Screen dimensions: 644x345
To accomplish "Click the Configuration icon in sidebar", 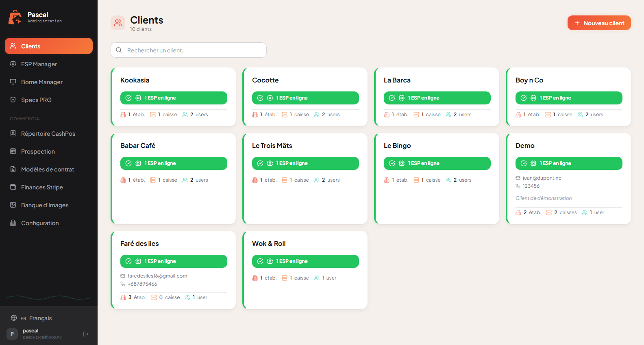I will click(x=13, y=223).
